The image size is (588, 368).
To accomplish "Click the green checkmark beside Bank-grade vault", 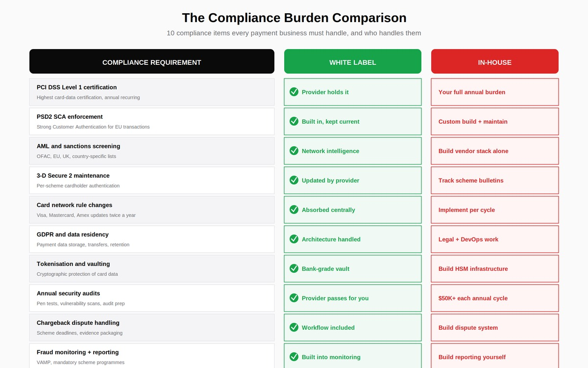I will point(294,268).
